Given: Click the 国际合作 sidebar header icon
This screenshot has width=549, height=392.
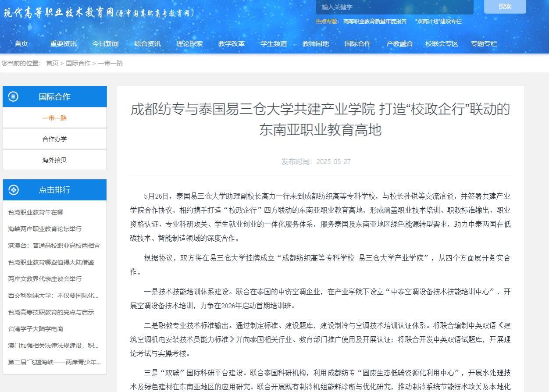Looking at the screenshot, I should pyautogui.click(x=14, y=96).
